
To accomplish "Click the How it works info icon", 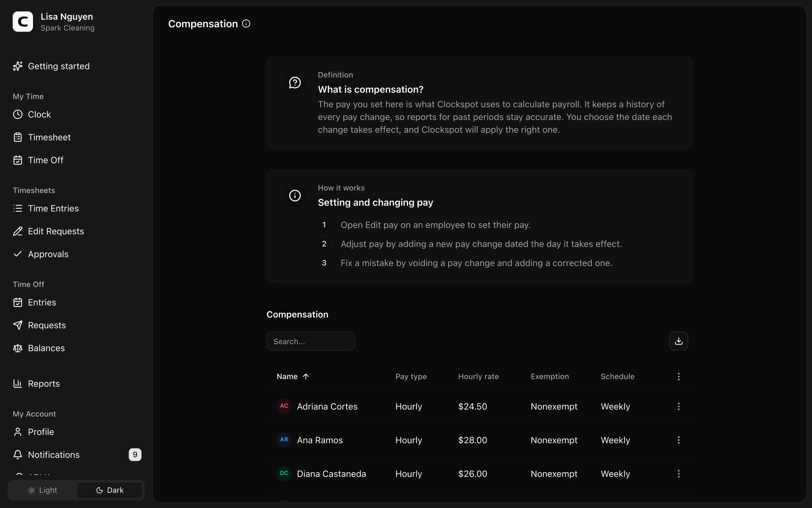I will click(295, 196).
